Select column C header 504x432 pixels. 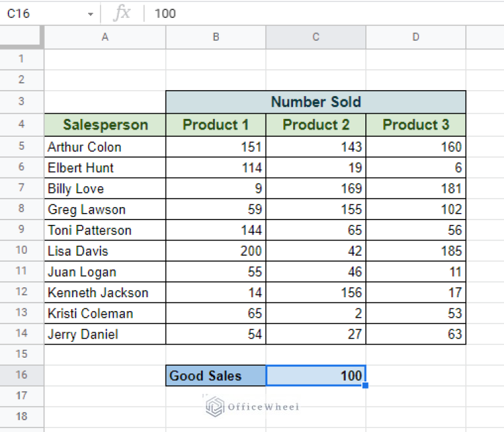pyautogui.click(x=316, y=37)
